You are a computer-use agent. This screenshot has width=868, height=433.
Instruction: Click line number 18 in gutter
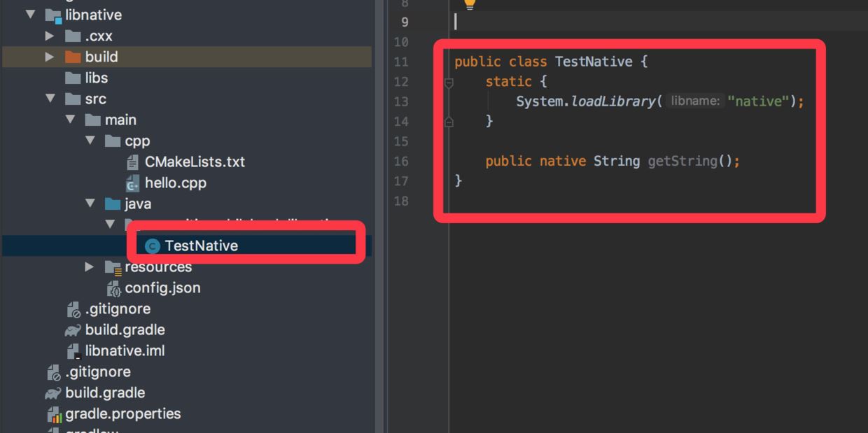click(x=400, y=201)
